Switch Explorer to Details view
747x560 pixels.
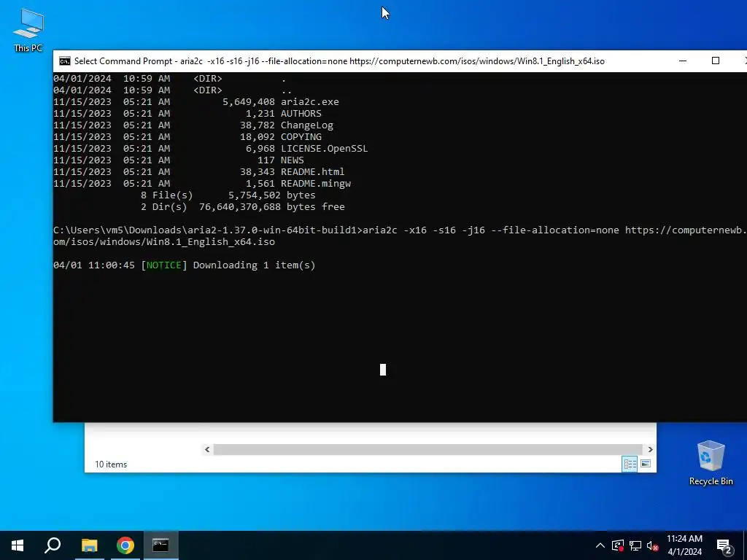[x=630, y=463]
